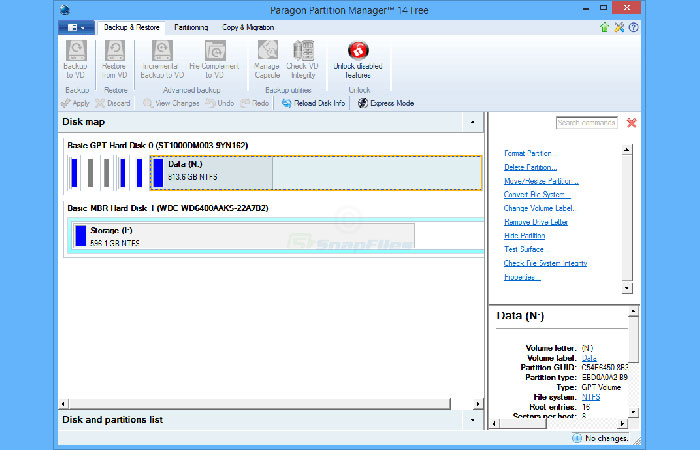The height and width of the screenshot is (450, 700).
Task: Click Delete Partition link
Action: (x=530, y=167)
